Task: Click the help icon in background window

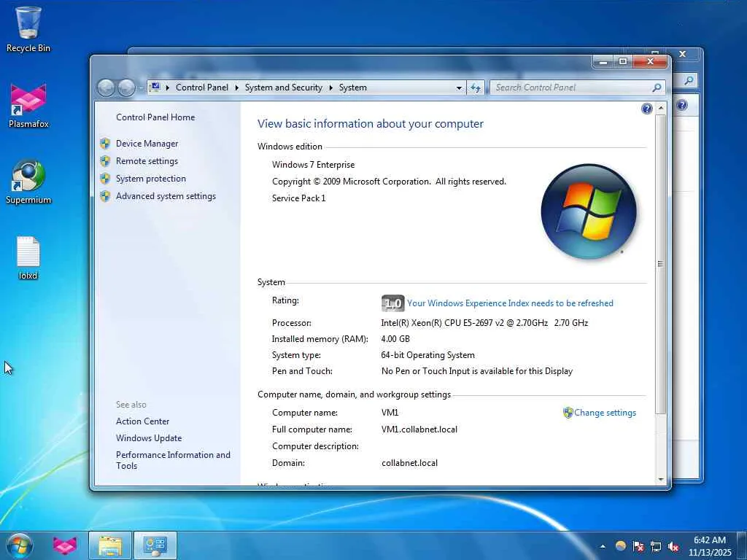Action: click(682, 105)
